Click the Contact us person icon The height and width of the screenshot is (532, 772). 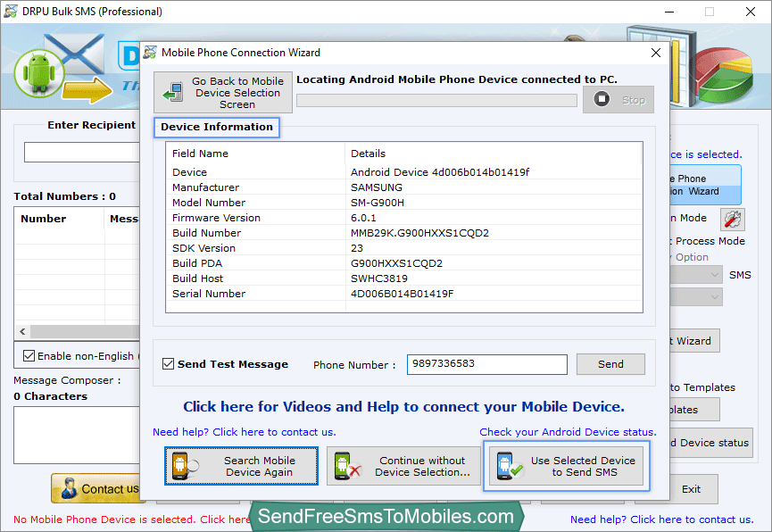[69, 488]
